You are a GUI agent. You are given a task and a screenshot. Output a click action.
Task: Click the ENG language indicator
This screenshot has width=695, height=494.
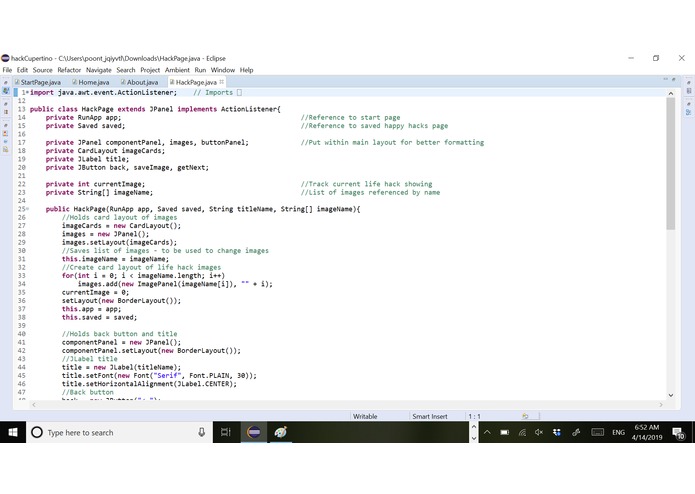[x=618, y=432]
